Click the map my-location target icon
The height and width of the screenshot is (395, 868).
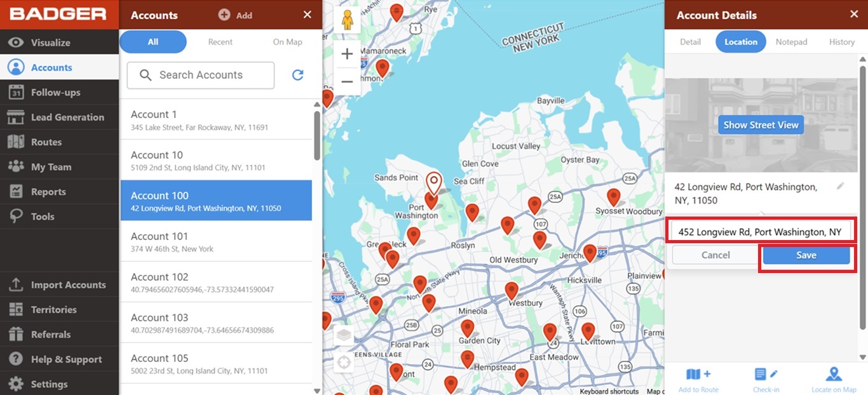click(344, 363)
